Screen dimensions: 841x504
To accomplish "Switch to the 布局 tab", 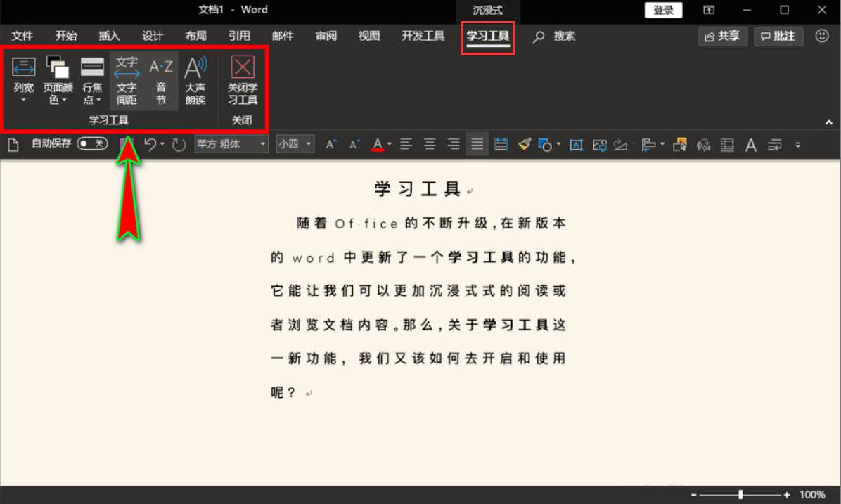I will (195, 36).
